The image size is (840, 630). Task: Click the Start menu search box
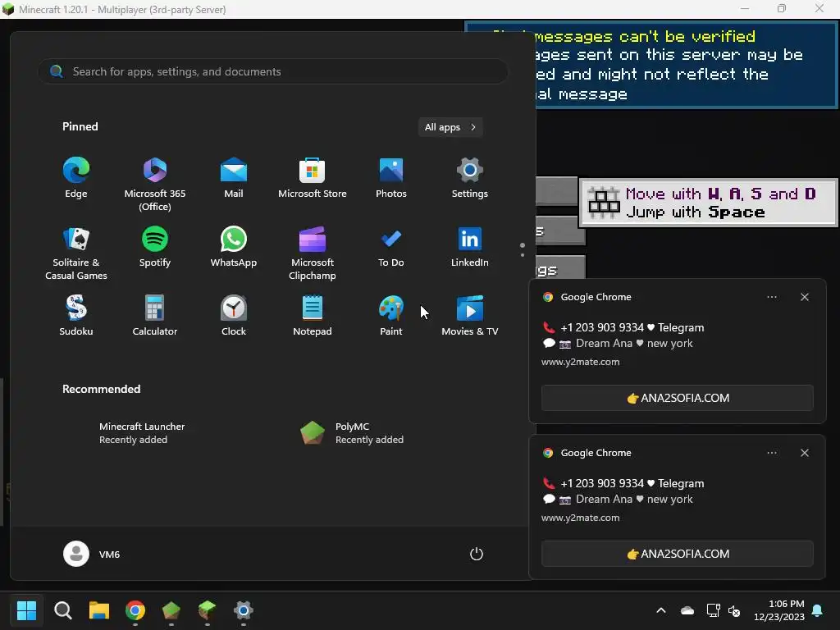pos(272,71)
